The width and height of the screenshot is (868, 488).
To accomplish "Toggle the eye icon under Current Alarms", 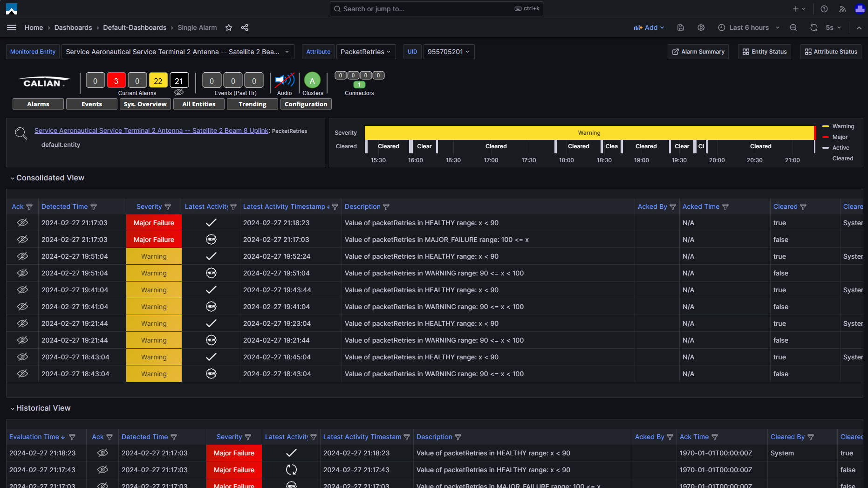I will [179, 92].
